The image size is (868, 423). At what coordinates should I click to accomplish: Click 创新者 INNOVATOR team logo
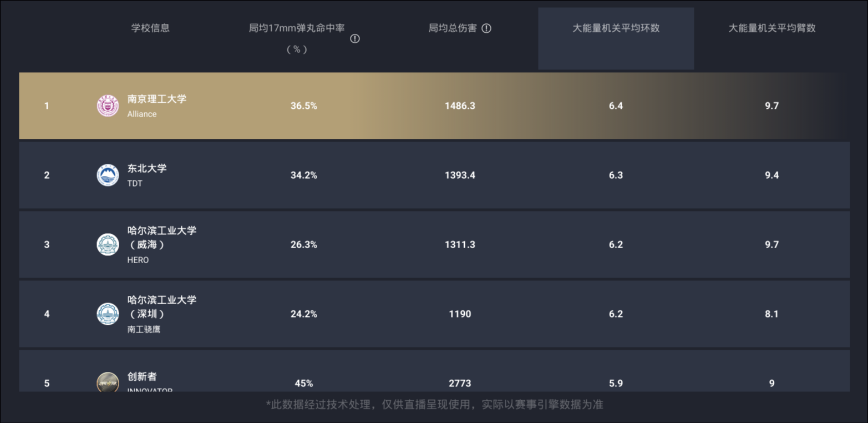point(108,382)
